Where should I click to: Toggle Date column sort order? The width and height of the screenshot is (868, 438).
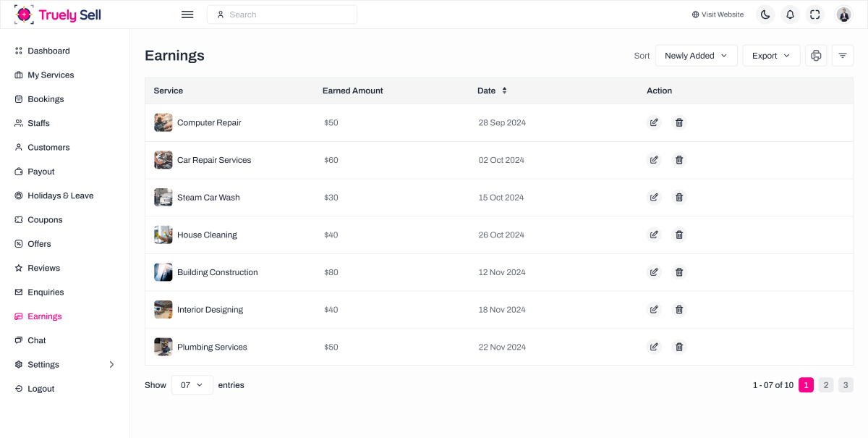tap(504, 90)
